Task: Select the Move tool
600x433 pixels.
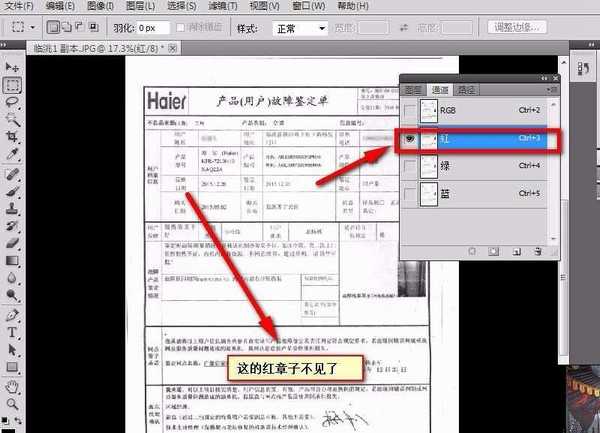Action: tap(12, 67)
